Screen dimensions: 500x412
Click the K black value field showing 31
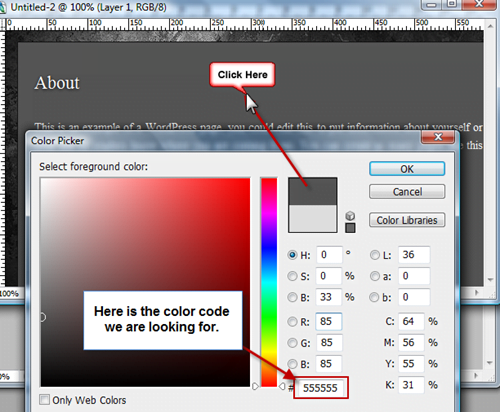tap(411, 385)
